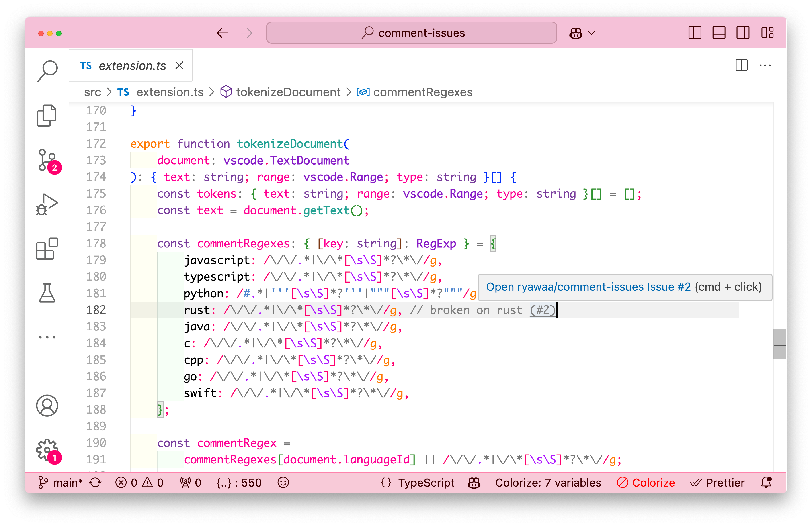Split the editor to the right
Viewport: 812px width, 526px height.
click(741, 65)
